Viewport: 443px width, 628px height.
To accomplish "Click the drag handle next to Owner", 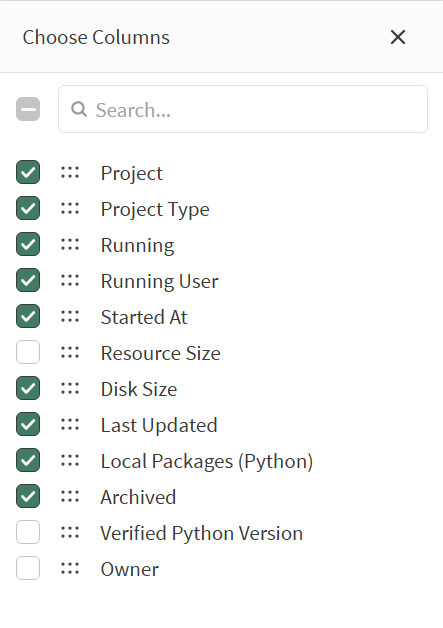I will point(70,568).
